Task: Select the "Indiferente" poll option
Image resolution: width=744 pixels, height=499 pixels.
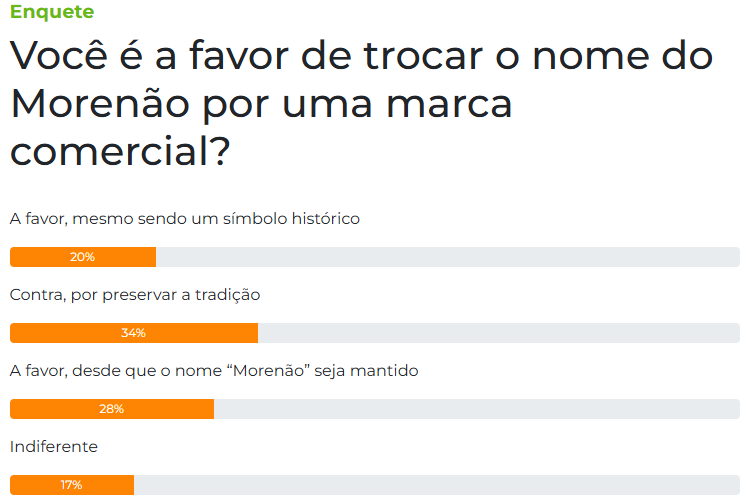Action: (x=53, y=446)
